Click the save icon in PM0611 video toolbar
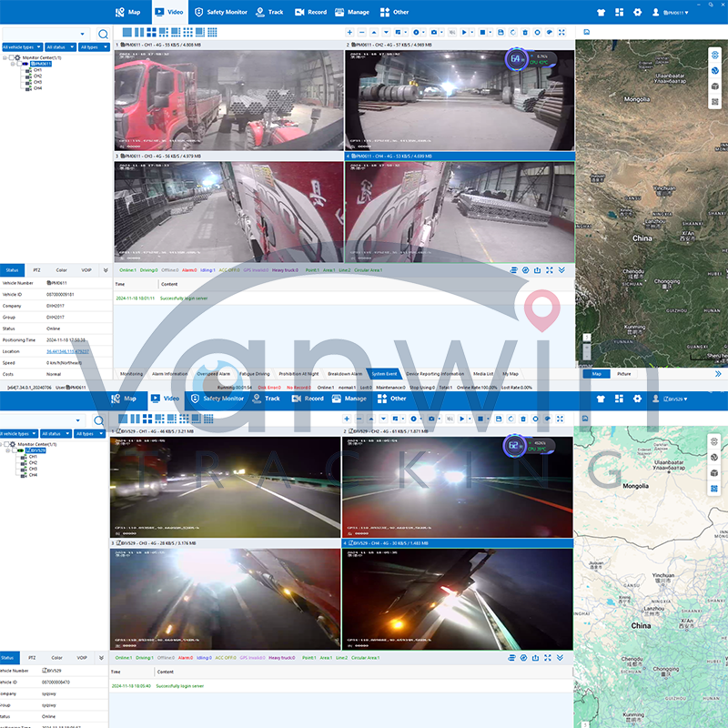This screenshot has height=728, width=728. click(500, 32)
